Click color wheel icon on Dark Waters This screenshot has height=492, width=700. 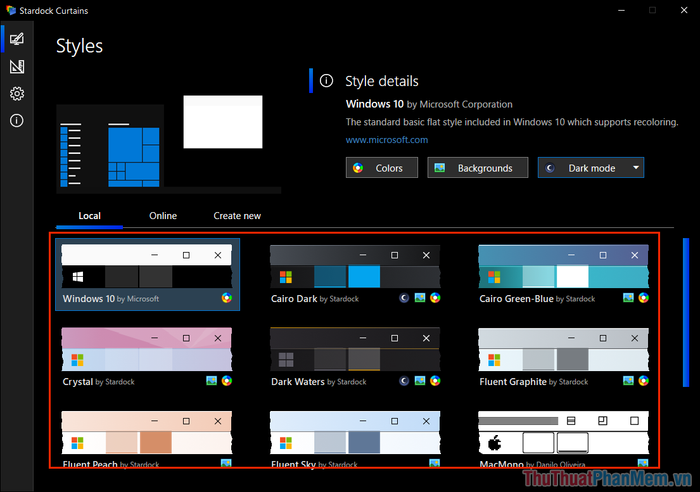pos(435,381)
